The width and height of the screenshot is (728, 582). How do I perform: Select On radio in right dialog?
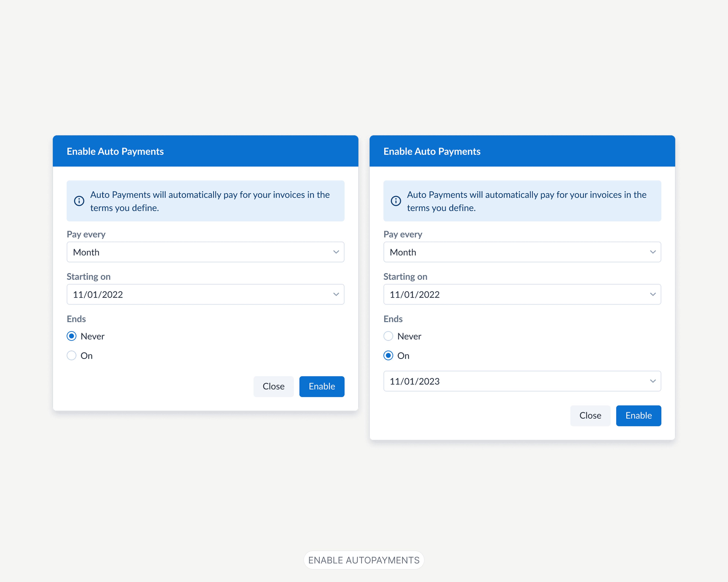(x=388, y=355)
